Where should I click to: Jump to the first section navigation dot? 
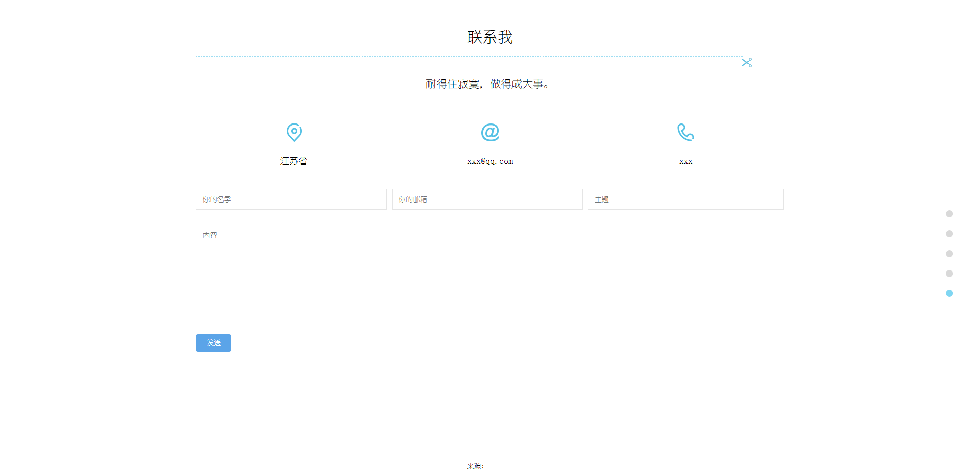point(949,214)
